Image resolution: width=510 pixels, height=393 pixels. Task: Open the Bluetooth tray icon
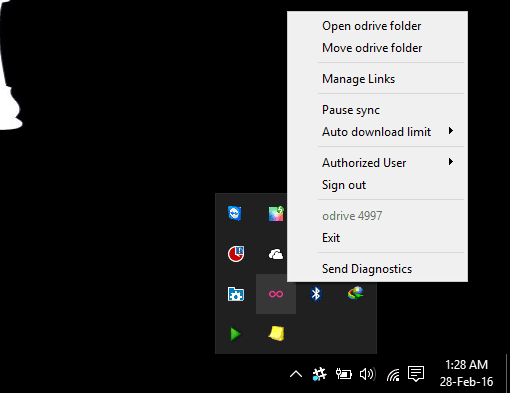pos(316,294)
